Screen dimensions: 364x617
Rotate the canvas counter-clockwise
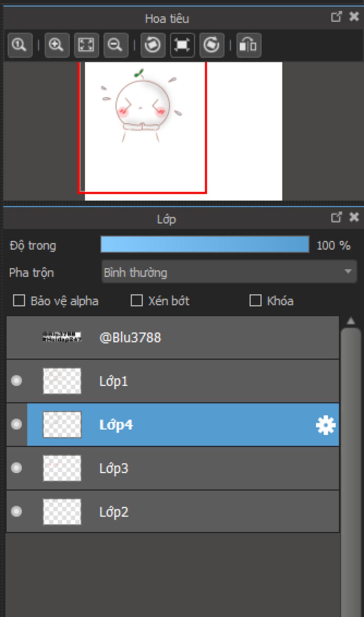tap(153, 45)
